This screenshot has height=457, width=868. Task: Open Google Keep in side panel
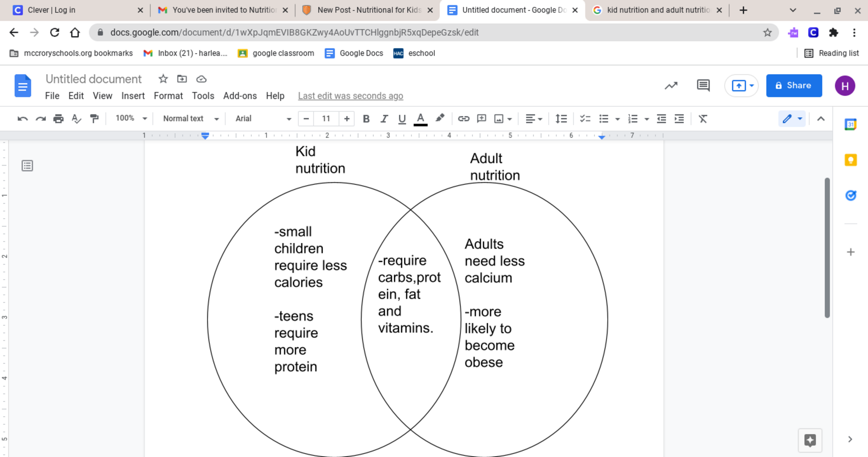point(850,160)
